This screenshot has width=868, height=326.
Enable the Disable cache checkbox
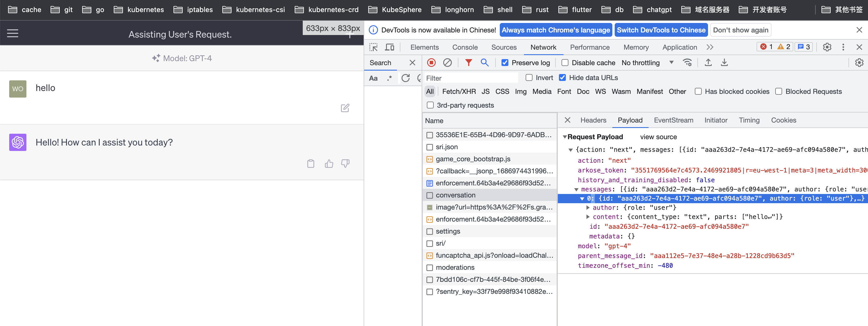tap(565, 63)
